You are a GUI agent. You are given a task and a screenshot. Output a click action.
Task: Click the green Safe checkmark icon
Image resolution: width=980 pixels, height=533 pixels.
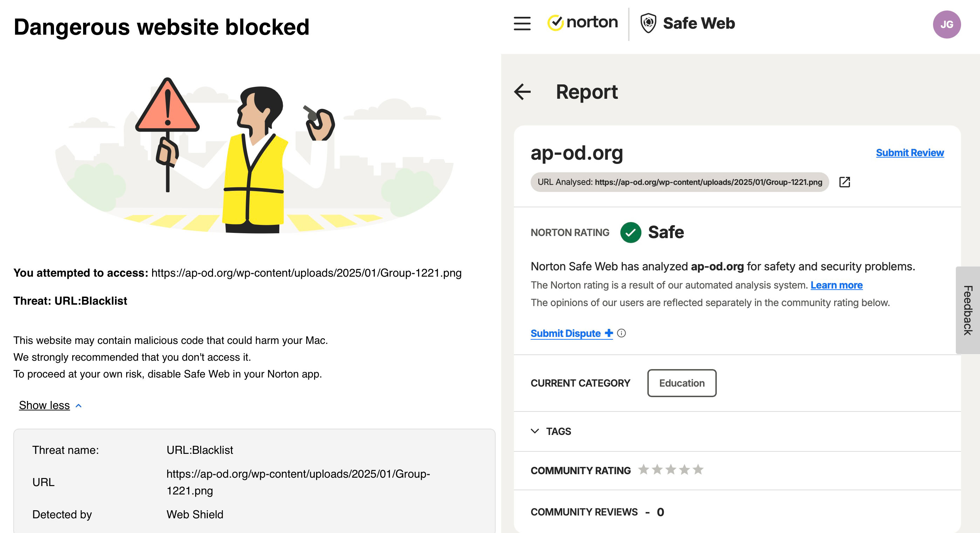tap(631, 232)
